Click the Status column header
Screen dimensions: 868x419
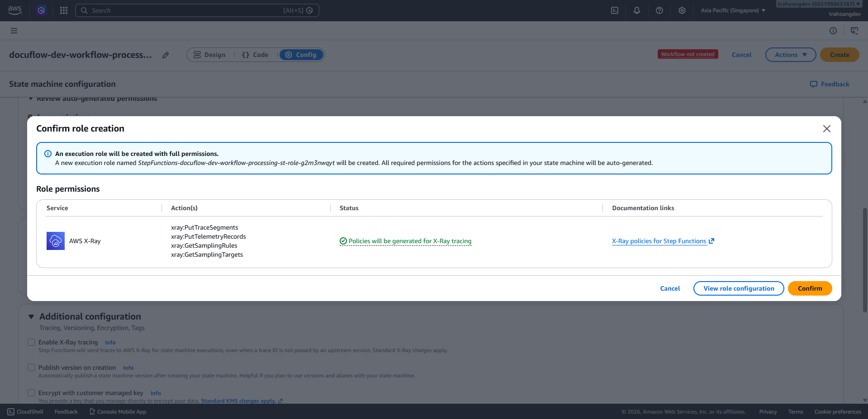pyautogui.click(x=349, y=208)
